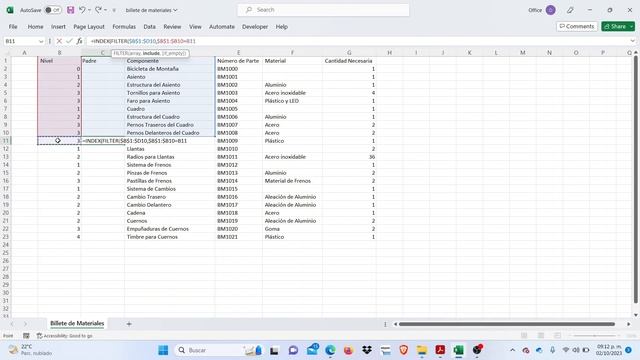Open Microsoft Edge from the taskbar
Viewport: 640px width, 360px height.
coord(330,350)
